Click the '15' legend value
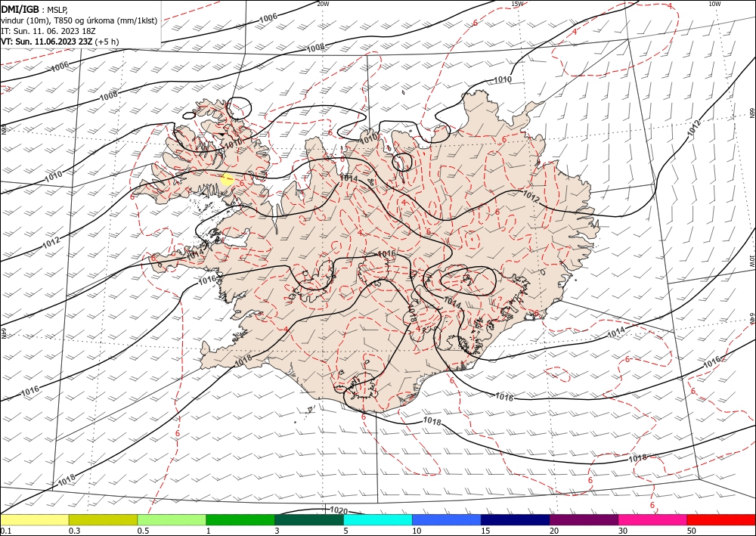The height and width of the screenshot is (536, 756). pos(485,531)
